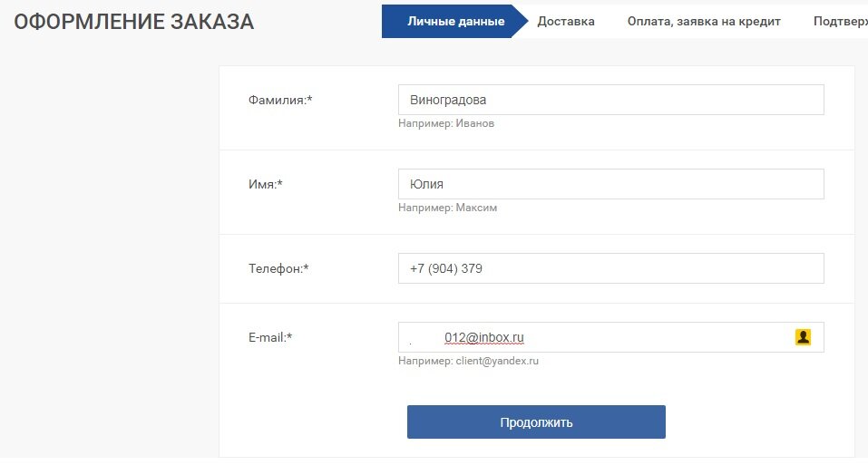
Task: Select the partially visible Подтверждение step
Action: click(x=840, y=22)
